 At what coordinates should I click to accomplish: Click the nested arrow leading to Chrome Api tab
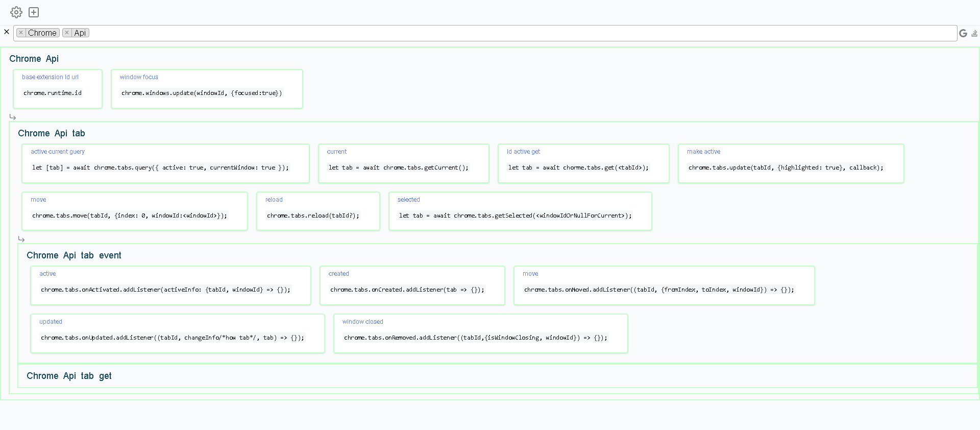point(13,117)
